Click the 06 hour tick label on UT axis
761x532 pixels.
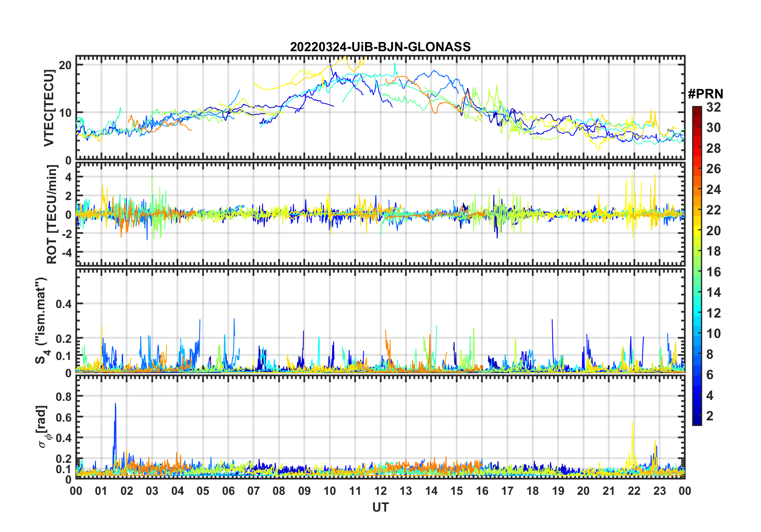[228, 491]
